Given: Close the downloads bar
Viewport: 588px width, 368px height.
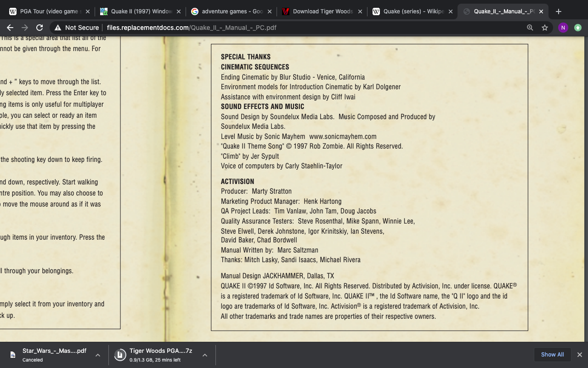Looking at the screenshot, I should coord(579,355).
